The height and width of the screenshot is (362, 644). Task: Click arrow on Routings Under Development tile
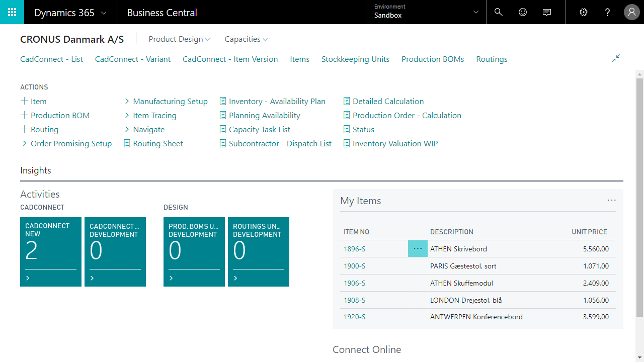click(235, 278)
